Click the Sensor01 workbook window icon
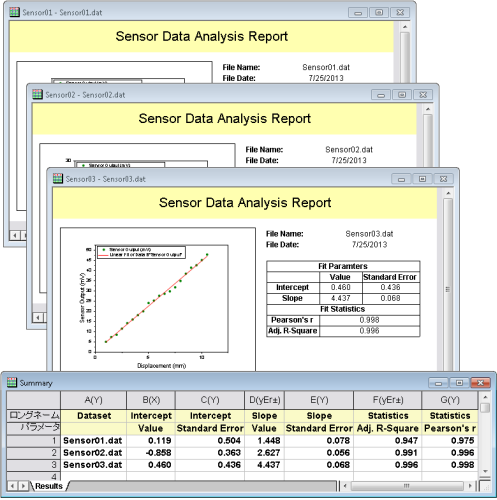Image resolution: width=497 pixels, height=500 pixels. coord(14,12)
